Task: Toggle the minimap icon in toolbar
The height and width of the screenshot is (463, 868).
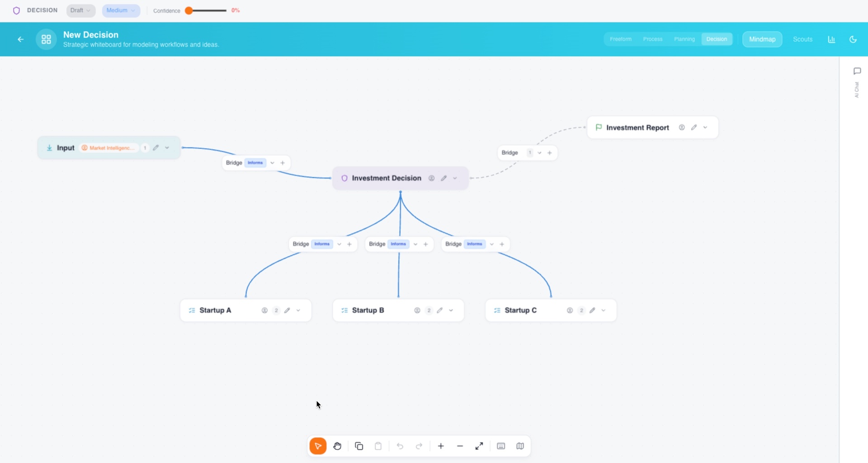Action: coord(520,446)
